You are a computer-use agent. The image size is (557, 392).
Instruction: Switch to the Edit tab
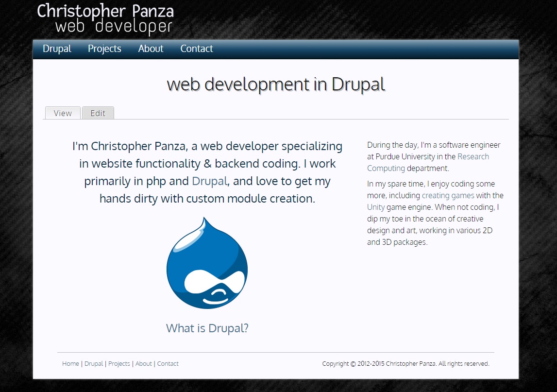click(x=98, y=113)
